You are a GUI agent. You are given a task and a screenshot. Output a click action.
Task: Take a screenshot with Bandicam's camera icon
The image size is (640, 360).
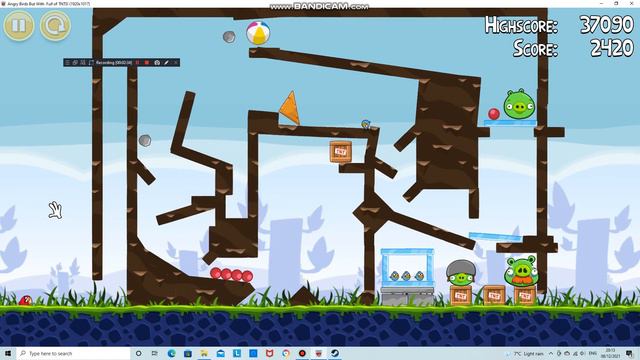(x=157, y=62)
